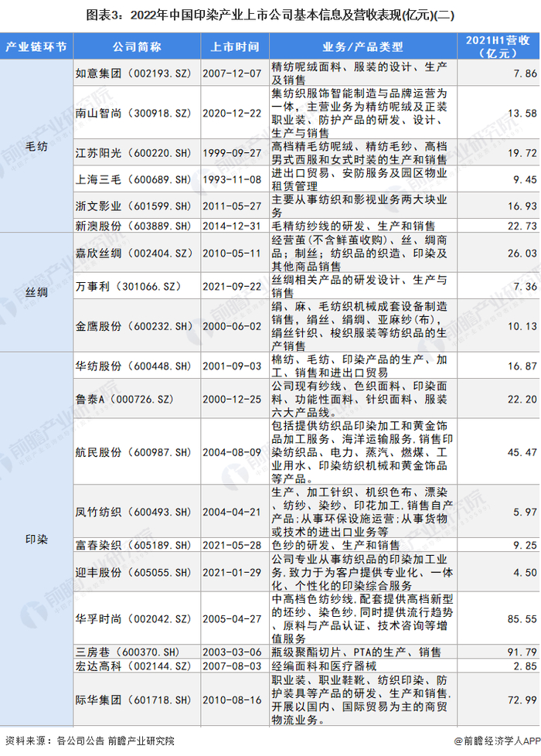Select company 嘉欣丝绸（002404.SZ）

click(134, 253)
